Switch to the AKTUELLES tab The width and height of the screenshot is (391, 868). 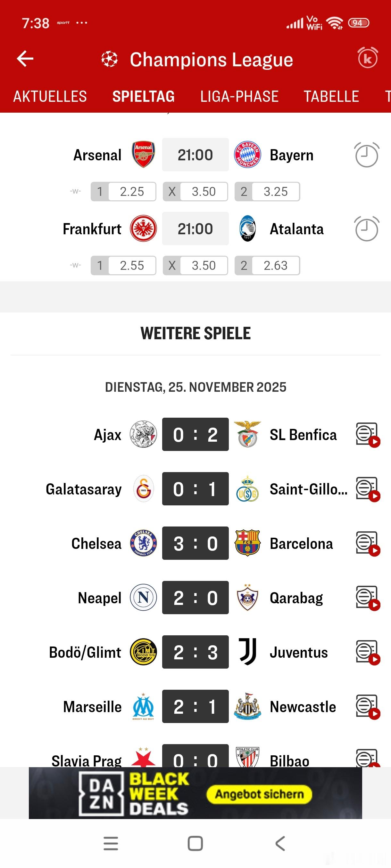click(50, 97)
